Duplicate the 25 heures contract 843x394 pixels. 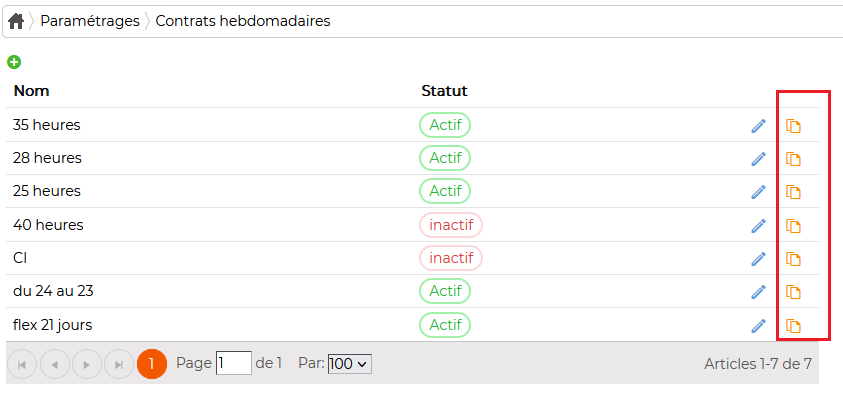point(793,192)
